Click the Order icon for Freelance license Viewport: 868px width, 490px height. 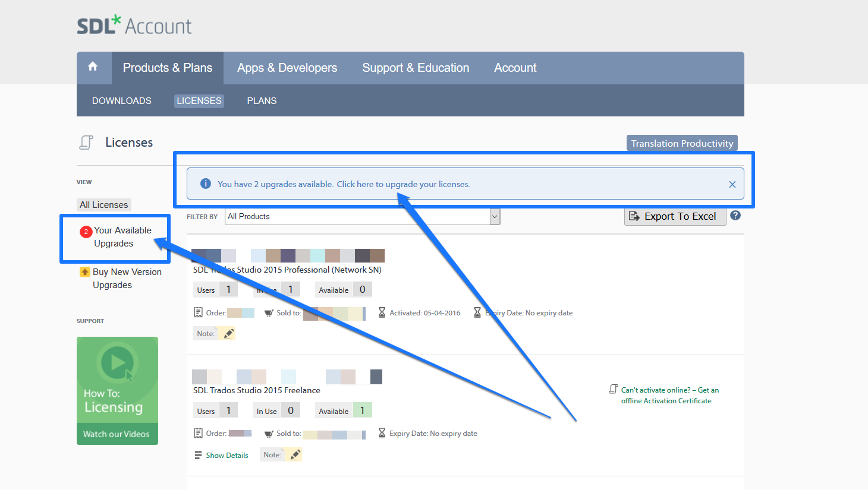[x=199, y=434]
